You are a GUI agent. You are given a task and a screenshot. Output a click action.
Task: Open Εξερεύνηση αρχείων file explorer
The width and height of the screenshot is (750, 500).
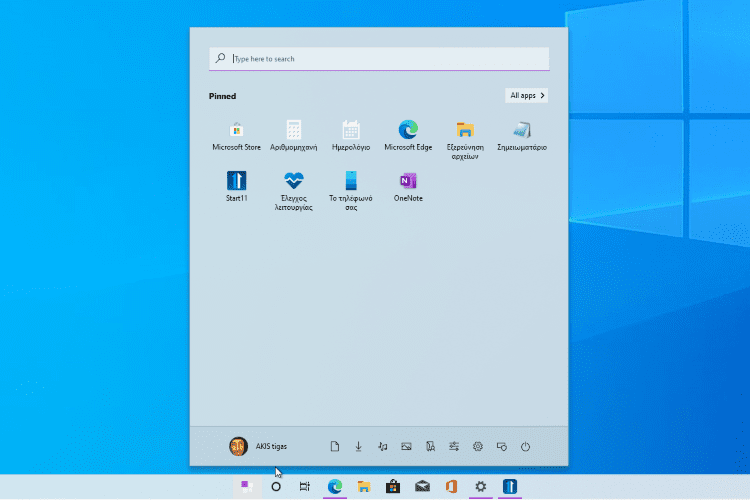[465, 140]
